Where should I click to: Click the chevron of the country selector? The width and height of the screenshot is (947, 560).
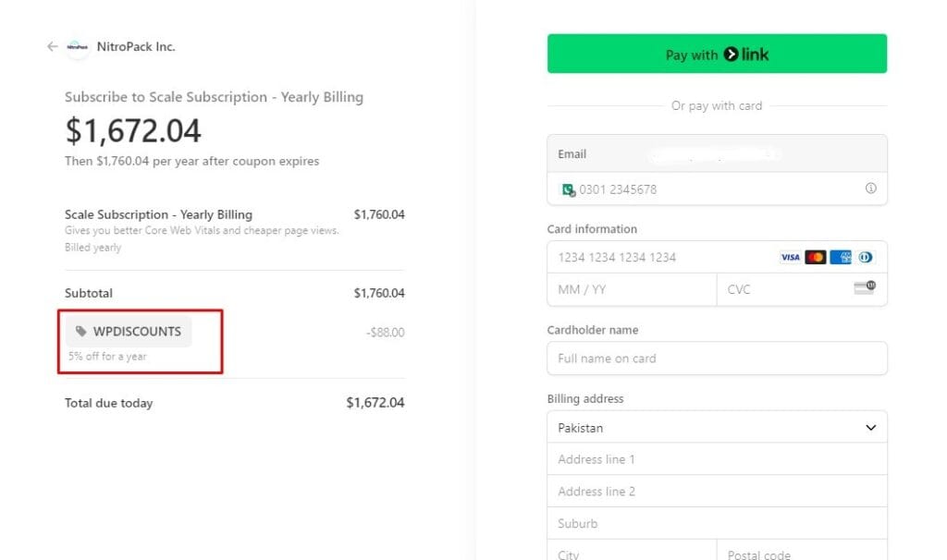[x=870, y=428]
